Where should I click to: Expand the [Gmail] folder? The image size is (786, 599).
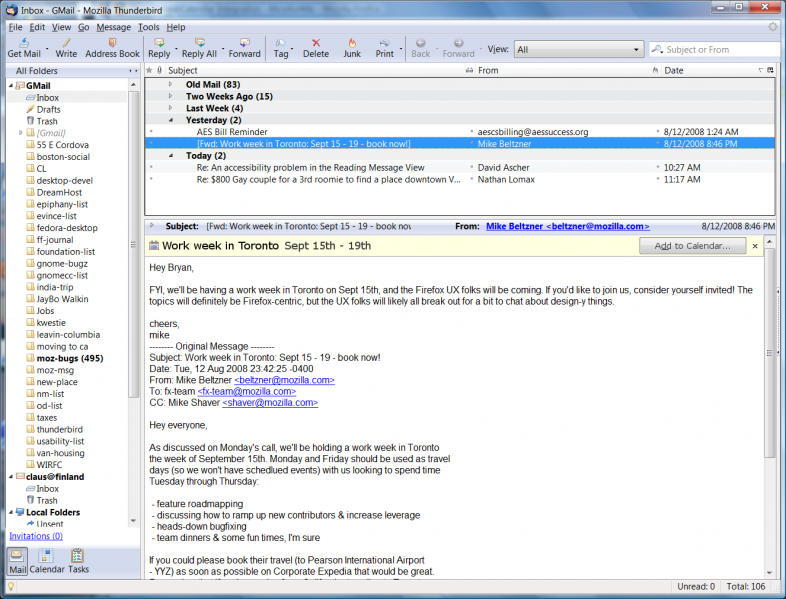coord(21,133)
